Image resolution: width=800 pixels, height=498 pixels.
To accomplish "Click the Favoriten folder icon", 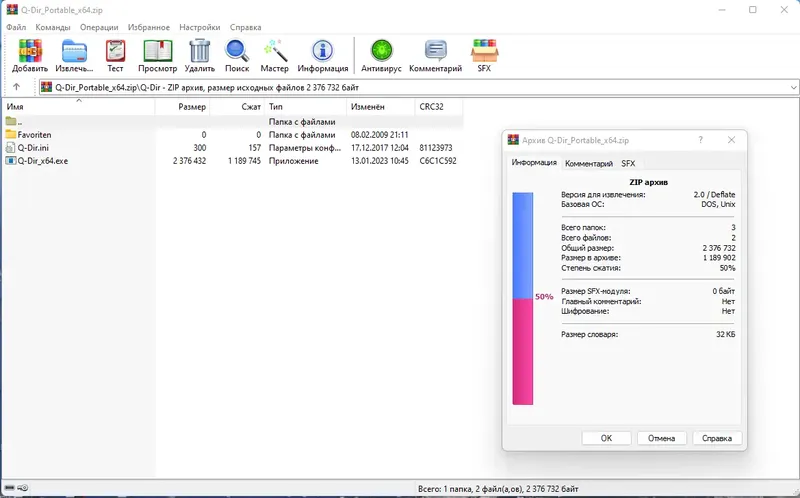I will (11, 135).
